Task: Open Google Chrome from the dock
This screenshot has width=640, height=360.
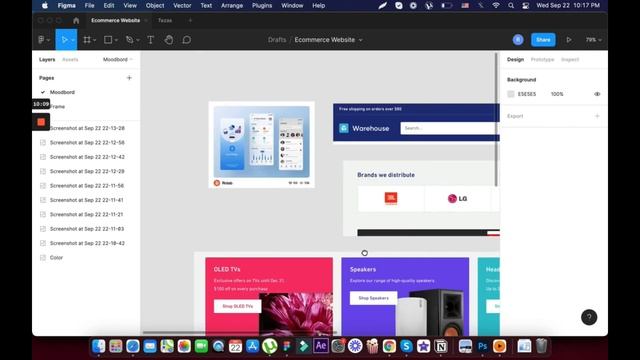Action: [389, 346]
